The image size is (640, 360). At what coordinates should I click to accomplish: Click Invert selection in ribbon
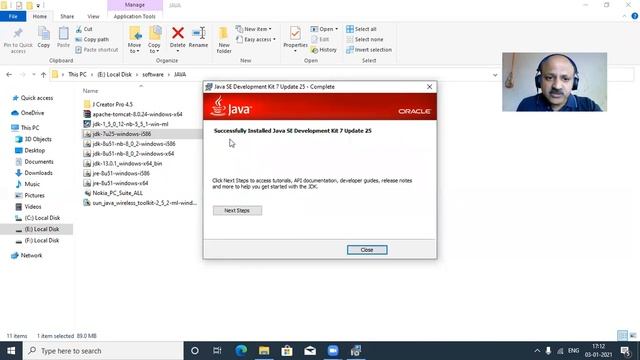click(369, 49)
